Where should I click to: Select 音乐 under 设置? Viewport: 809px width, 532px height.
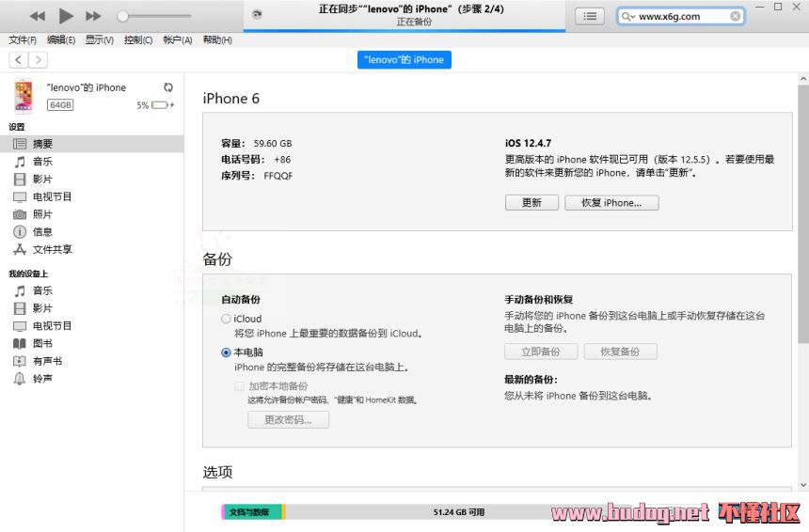[x=42, y=162]
